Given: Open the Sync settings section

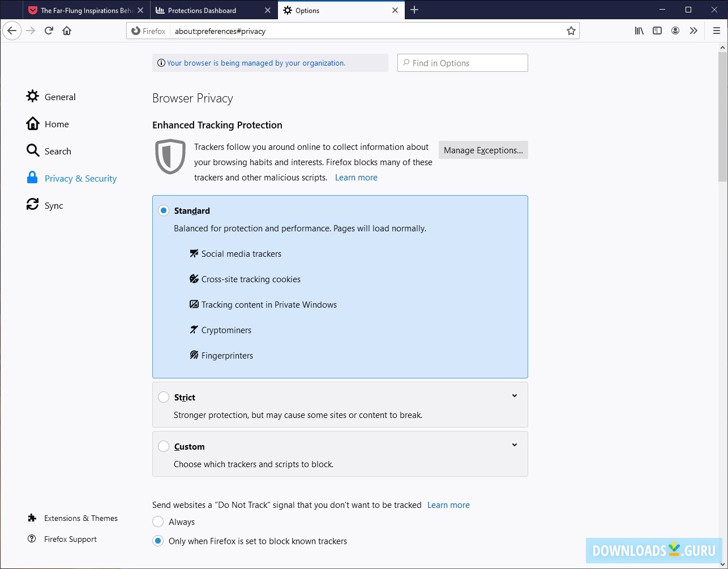Looking at the screenshot, I should (x=53, y=205).
